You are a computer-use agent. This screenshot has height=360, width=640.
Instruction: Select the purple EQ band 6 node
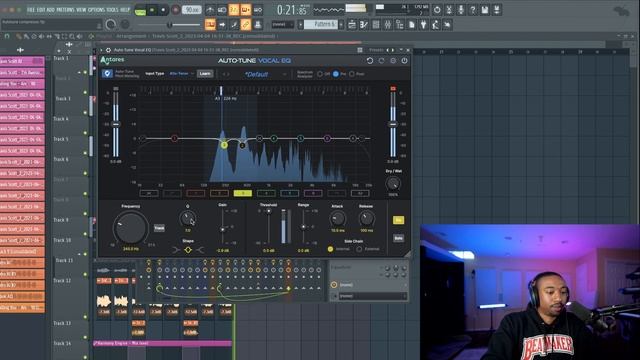click(327, 139)
